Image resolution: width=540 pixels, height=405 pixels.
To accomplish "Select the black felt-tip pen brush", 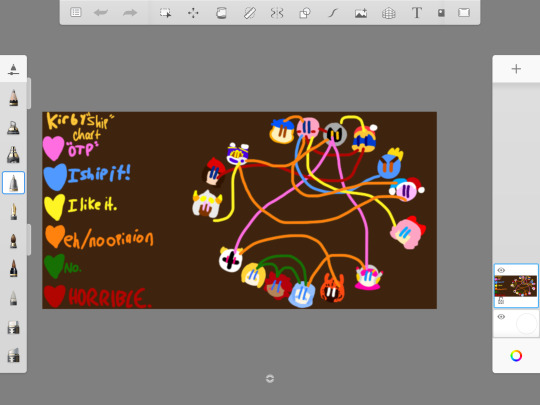I will point(13,268).
